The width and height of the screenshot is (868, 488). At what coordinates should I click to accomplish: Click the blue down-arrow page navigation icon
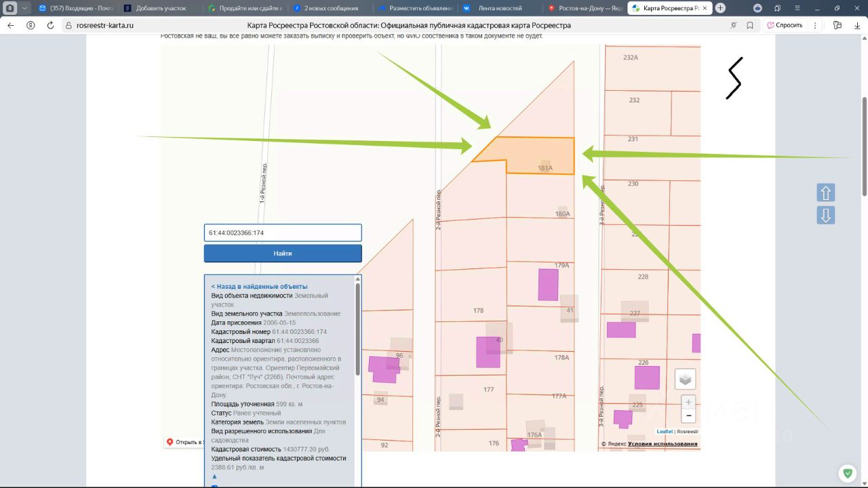click(x=825, y=216)
